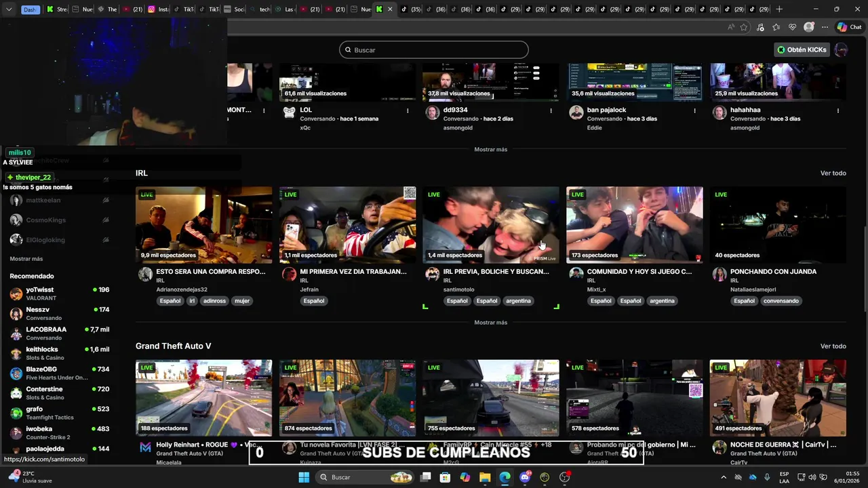Click argentina tag under santimotolo stream
The width and height of the screenshot is (868, 488).
(518, 301)
